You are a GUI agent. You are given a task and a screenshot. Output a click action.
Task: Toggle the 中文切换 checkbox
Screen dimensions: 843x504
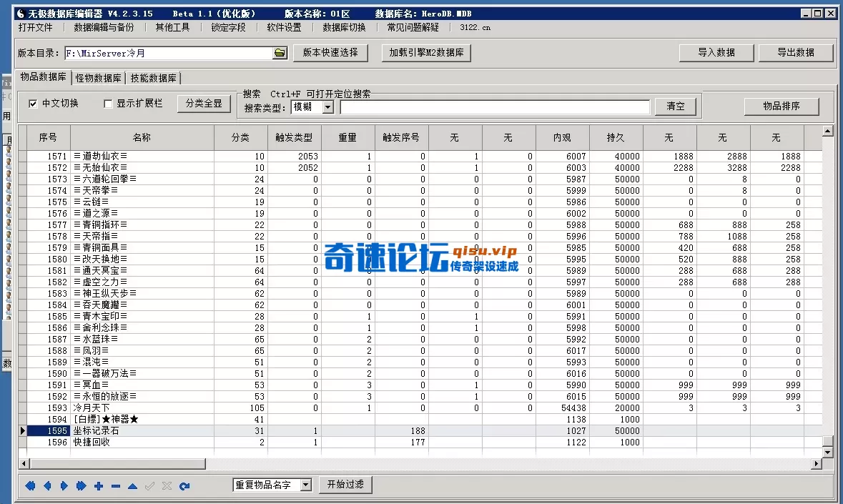(x=33, y=104)
